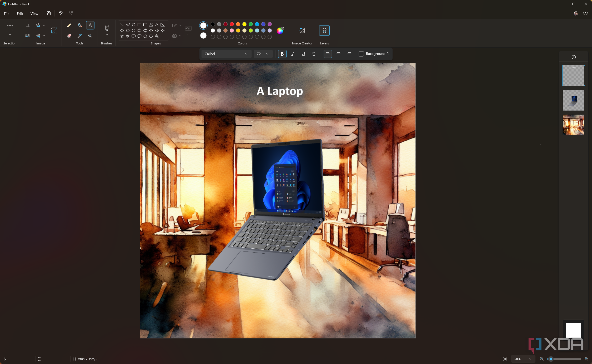Toggle Italic text formatting

[x=293, y=54]
